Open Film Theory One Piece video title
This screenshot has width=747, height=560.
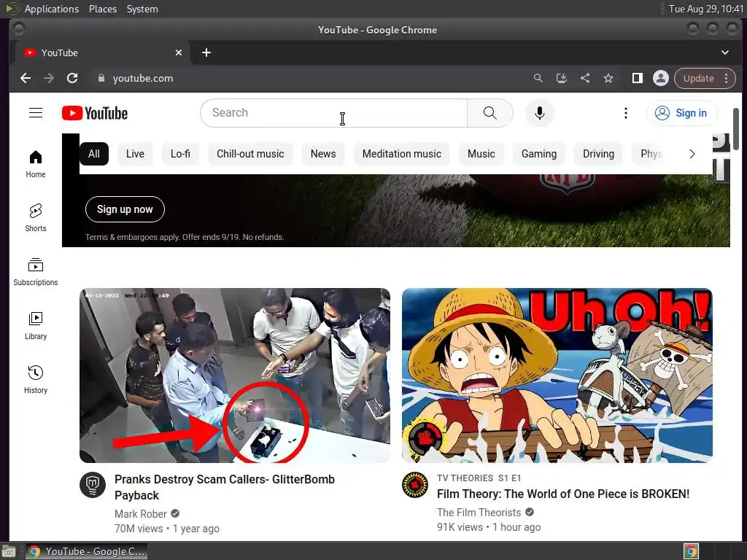[x=562, y=494]
